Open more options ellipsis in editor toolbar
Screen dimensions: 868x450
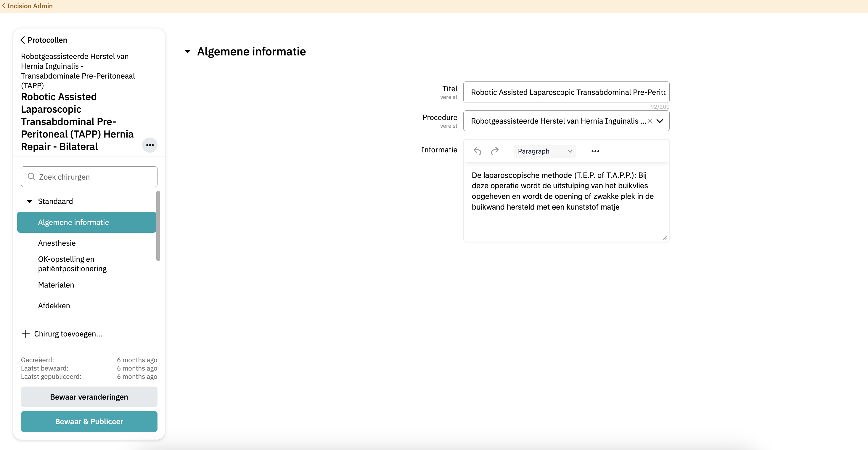tap(595, 151)
